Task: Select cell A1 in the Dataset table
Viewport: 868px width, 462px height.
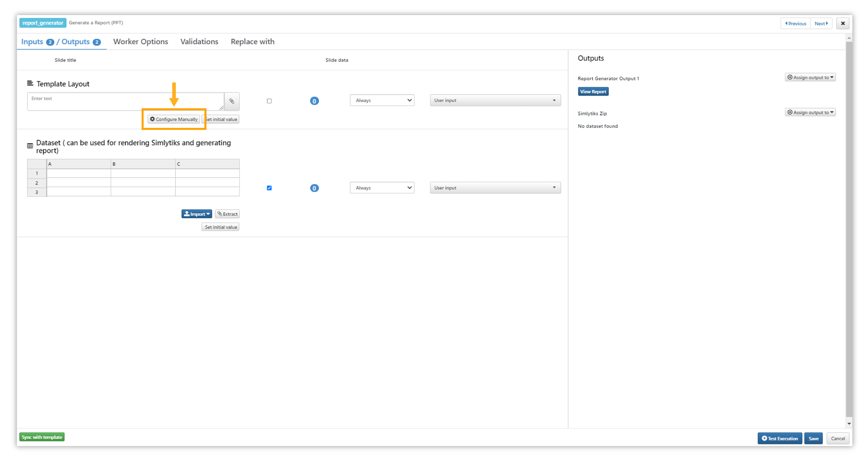Action: [79, 173]
